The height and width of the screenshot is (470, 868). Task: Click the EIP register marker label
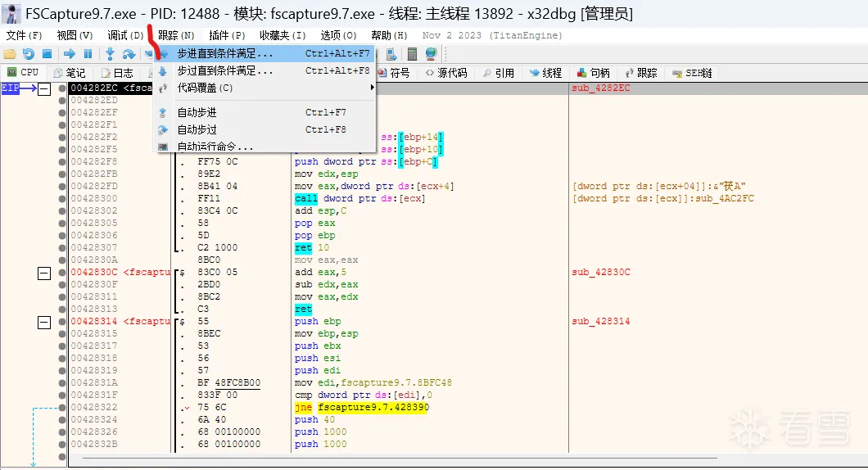click(x=10, y=88)
